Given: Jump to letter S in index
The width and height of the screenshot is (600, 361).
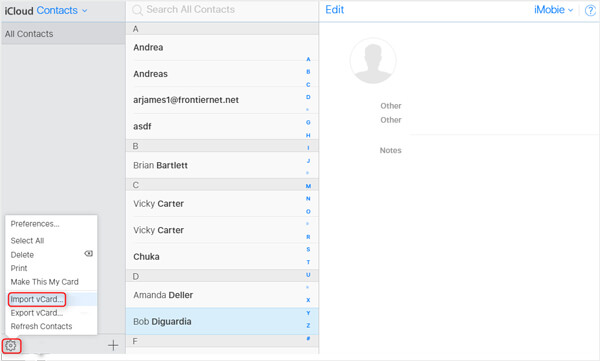Looking at the screenshot, I should (x=308, y=250).
